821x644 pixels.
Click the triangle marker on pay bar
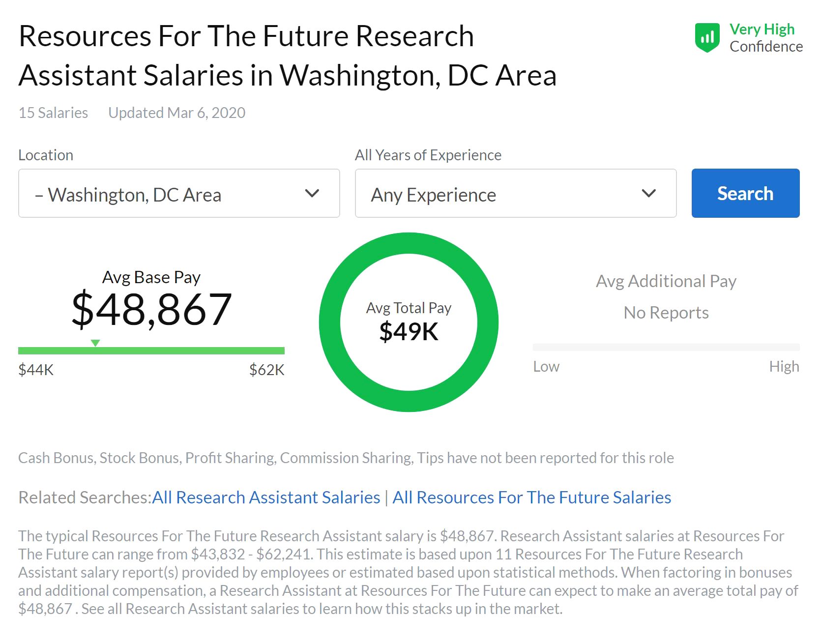tap(95, 343)
